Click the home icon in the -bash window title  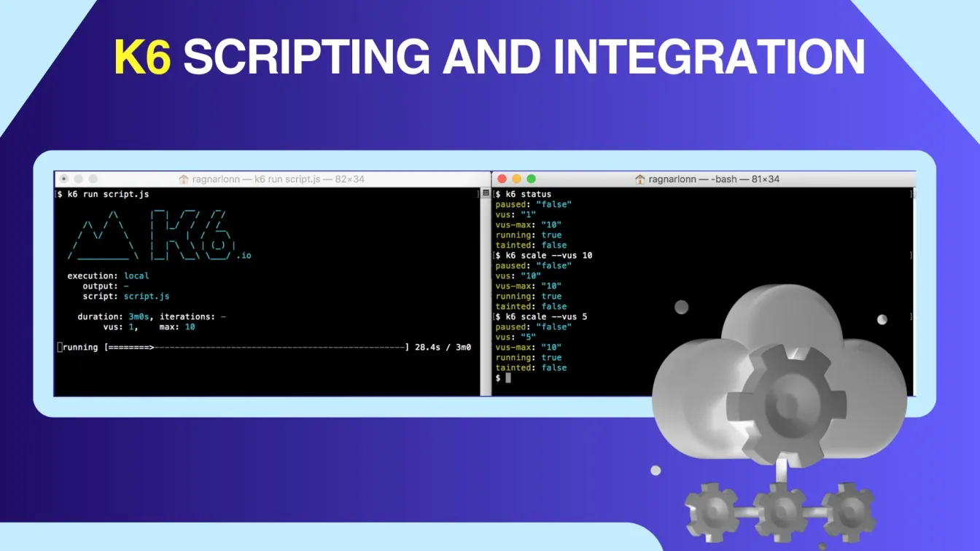pyautogui.click(x=640, y=179)
